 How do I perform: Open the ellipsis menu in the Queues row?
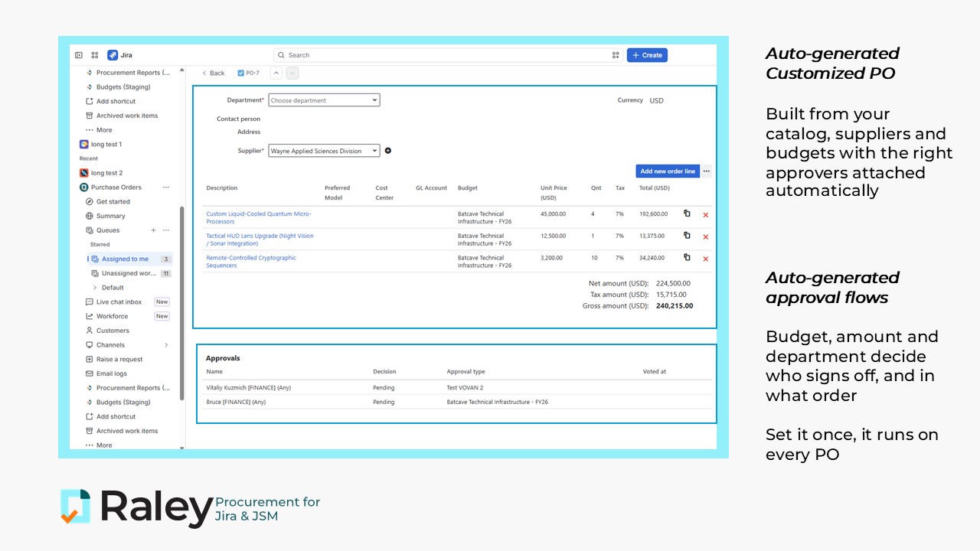pyautogui.click(x=166, y=230)
